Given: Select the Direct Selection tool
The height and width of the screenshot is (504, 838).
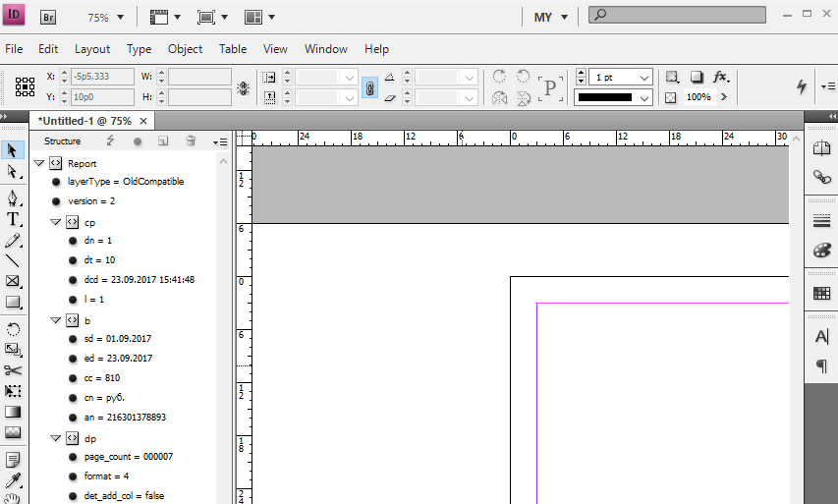Looking at the screenshot, I should click(13, 172).
